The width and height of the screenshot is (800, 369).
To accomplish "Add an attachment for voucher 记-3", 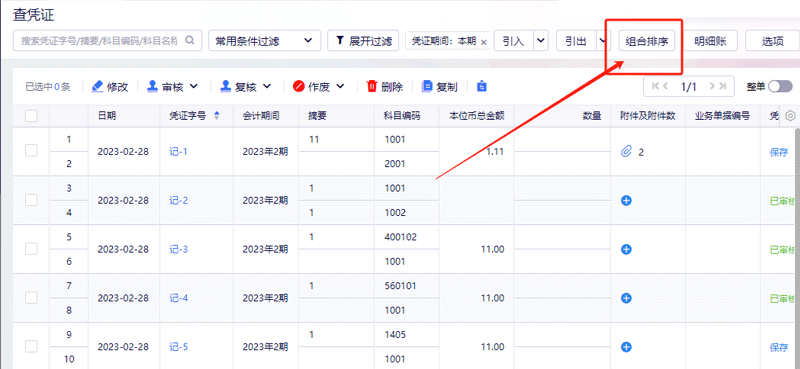I will pyautogui.click(x=627, y=250).
